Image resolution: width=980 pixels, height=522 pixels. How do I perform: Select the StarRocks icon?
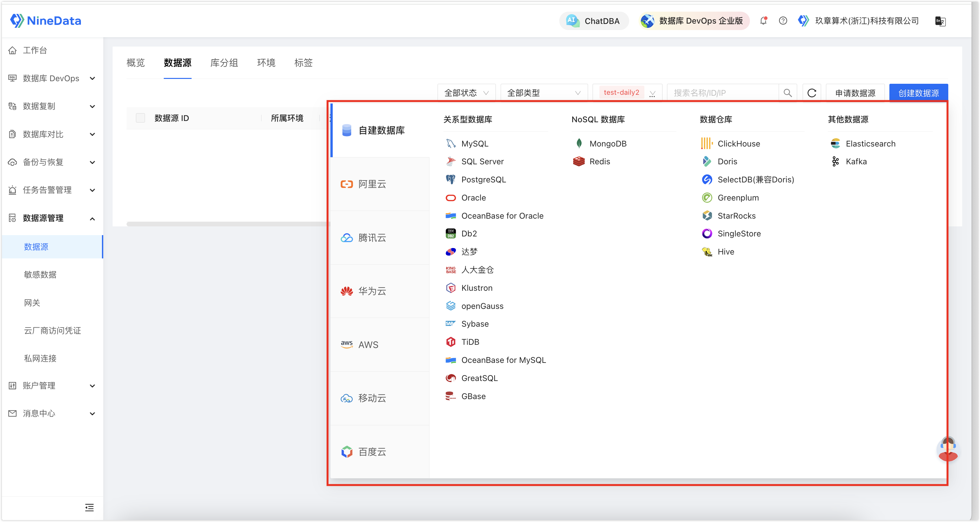(707, 216)
